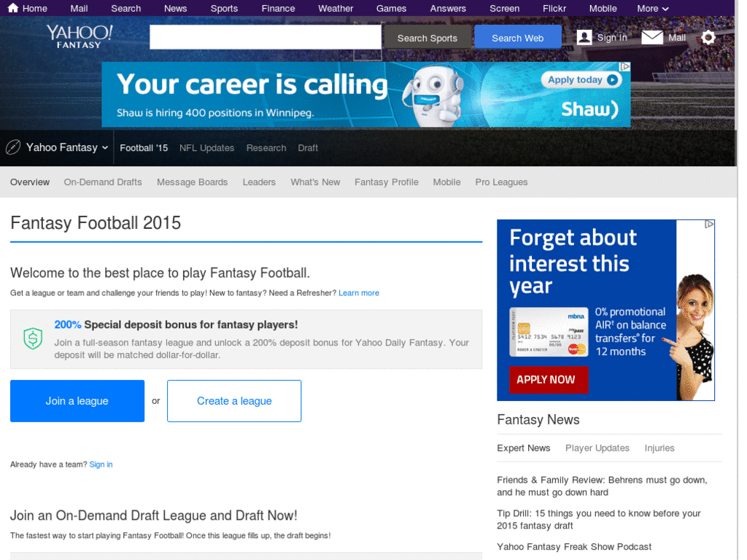The width and height of the screenshot is (747, 560).
Task: Switch to Player Updates tab
Action: coord(597,448)
